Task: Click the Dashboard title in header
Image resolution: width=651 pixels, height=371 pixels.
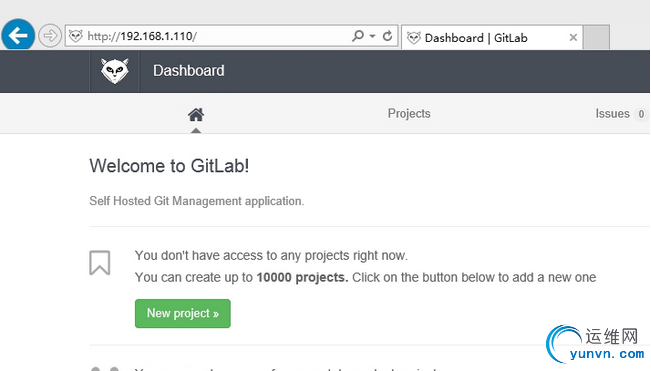Action: click(188, 71)
